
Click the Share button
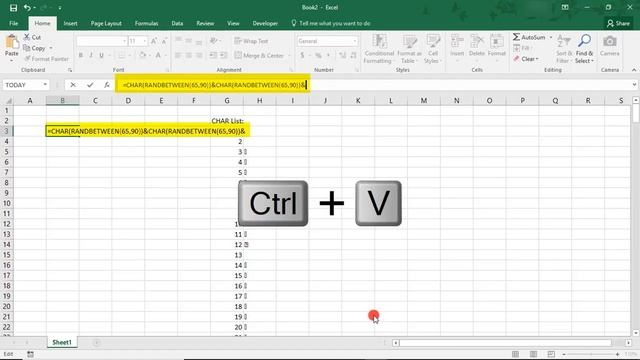(x=618, y=23)
